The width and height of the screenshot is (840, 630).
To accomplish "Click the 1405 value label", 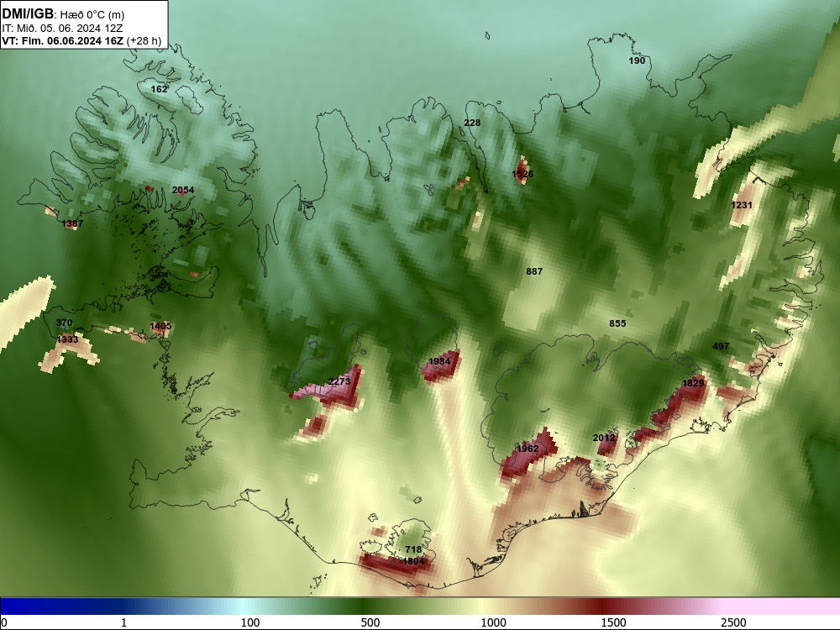I will click(160, 326).
